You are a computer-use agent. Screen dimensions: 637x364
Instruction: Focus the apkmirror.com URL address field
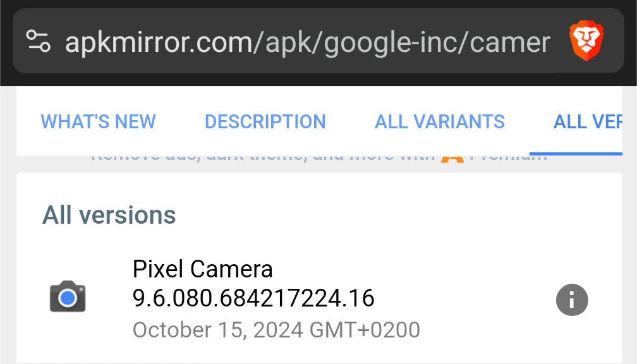tap(308, 42)
